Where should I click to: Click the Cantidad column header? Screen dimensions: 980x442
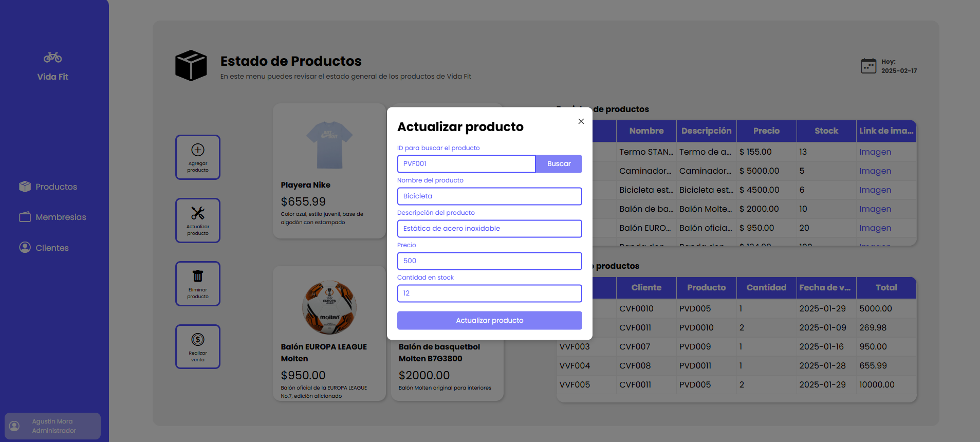click(767, 288)
